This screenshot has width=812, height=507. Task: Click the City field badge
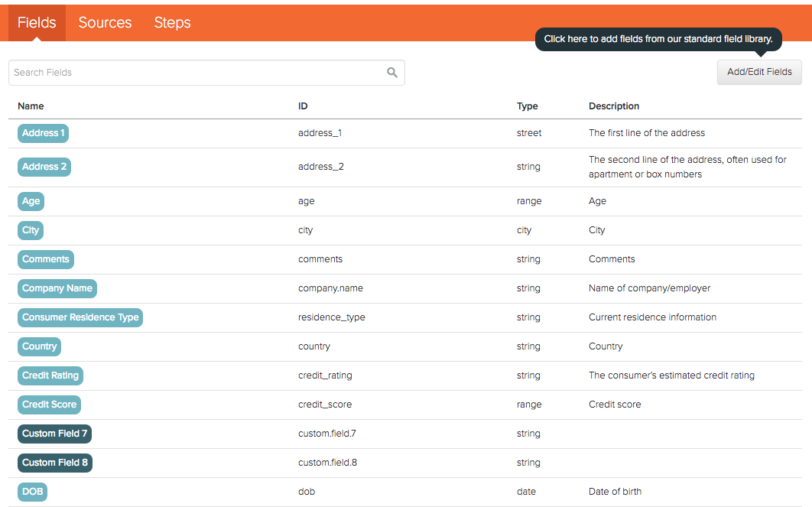coord(30,230)
